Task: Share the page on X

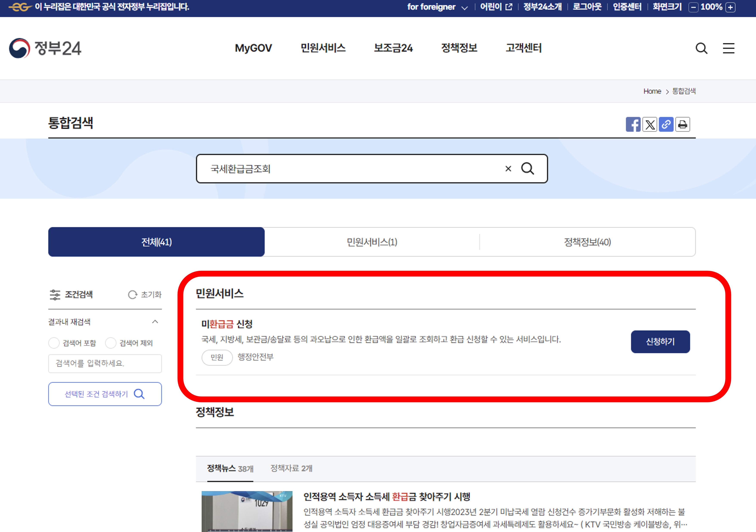Action: 650,124
